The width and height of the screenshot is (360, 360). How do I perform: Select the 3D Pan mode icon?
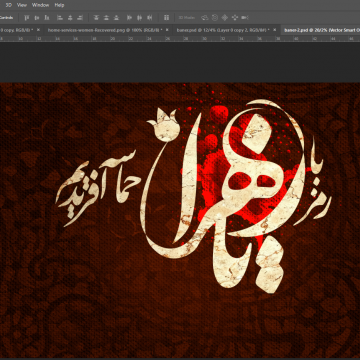pyautogui.click(x=225, y=17)
